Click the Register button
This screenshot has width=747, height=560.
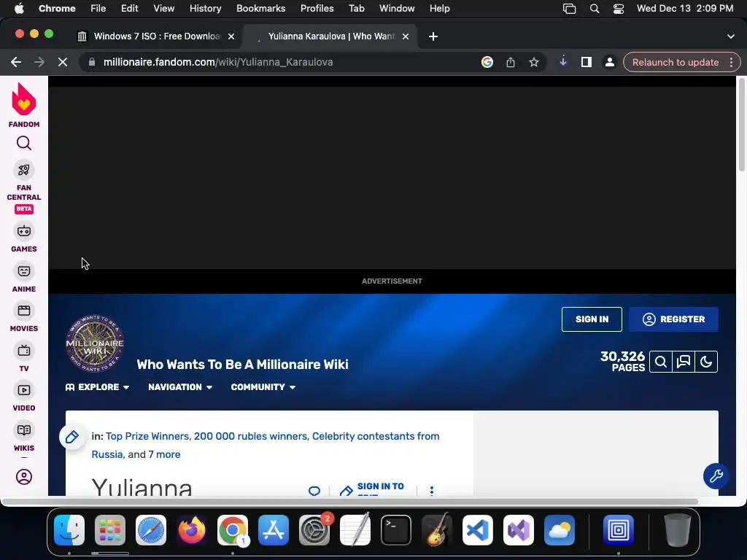(x=673, y=319)
